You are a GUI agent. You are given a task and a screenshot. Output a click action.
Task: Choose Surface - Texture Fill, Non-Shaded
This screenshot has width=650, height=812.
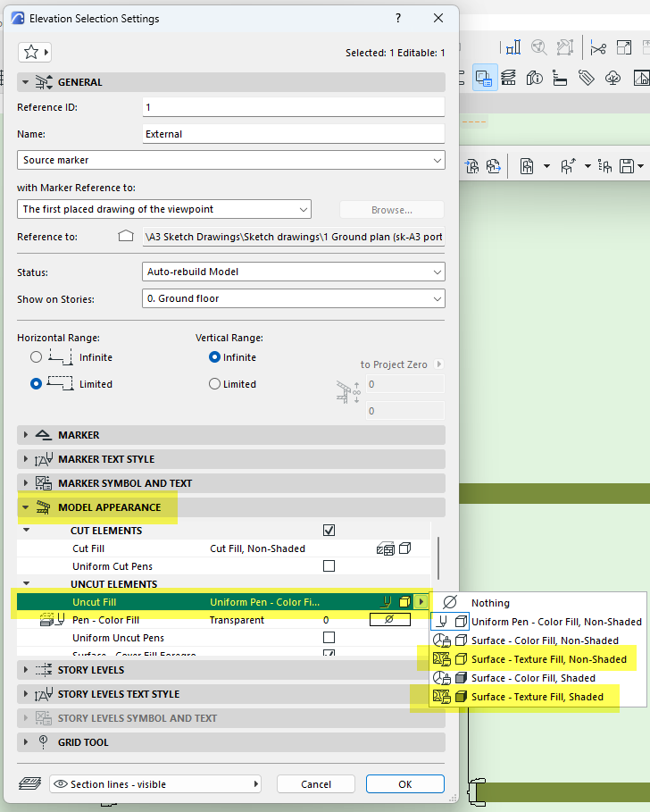[x=538, y=659]
